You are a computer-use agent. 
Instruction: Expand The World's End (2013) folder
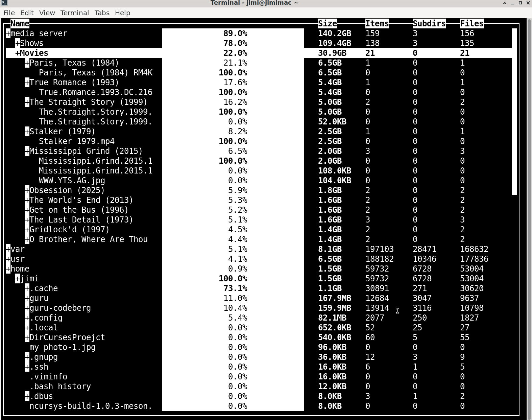[x=27, y=200]
